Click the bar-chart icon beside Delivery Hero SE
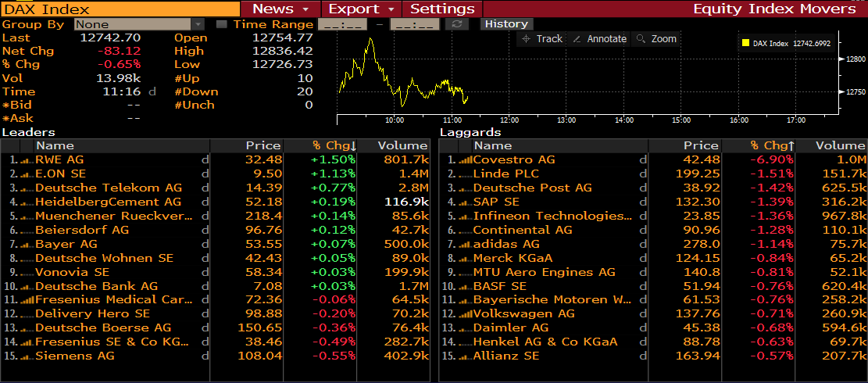868x383 pixels. [27, 313]
